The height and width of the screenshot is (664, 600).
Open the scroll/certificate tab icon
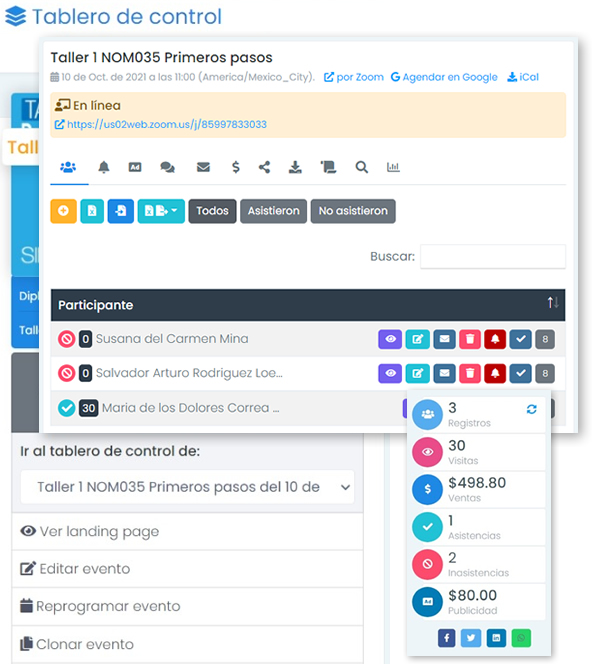328,167
